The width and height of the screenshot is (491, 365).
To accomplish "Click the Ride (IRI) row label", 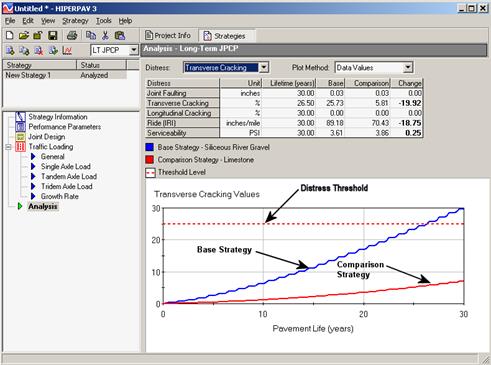I will coord(183,123).
